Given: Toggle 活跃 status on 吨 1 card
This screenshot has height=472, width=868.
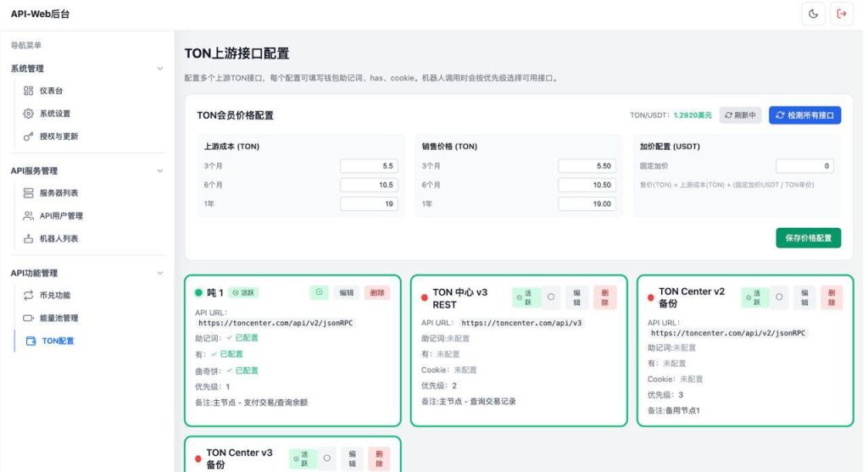Looking at the screenshot, I should 243,292.
